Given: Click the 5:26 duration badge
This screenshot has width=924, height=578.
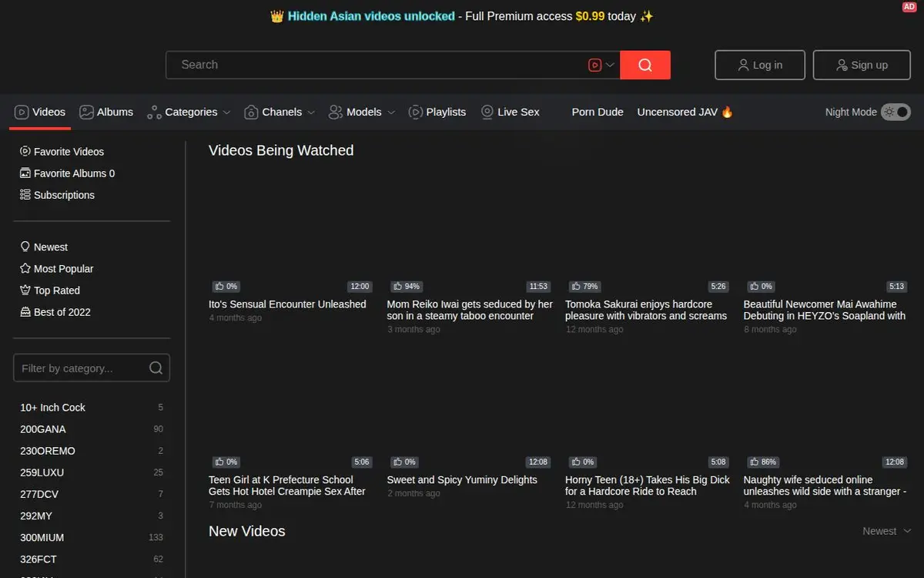Looking at the screenshot, I should [x=718, y=287].
